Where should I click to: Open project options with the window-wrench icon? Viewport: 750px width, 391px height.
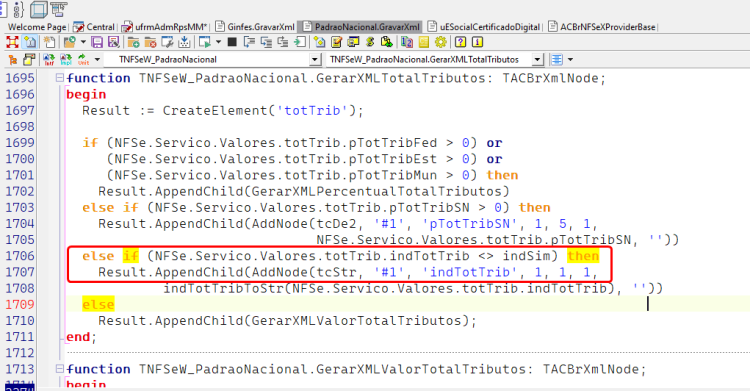(x=167, y=42)
